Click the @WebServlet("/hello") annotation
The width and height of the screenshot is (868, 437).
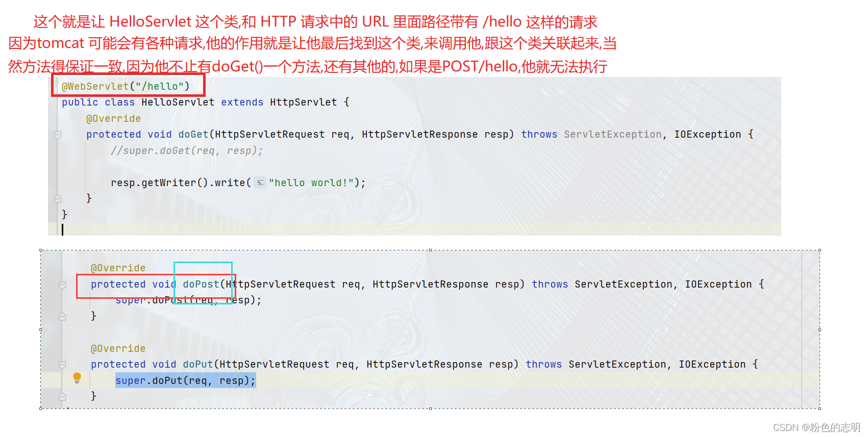pyautogui.click(x=126, y=86)
